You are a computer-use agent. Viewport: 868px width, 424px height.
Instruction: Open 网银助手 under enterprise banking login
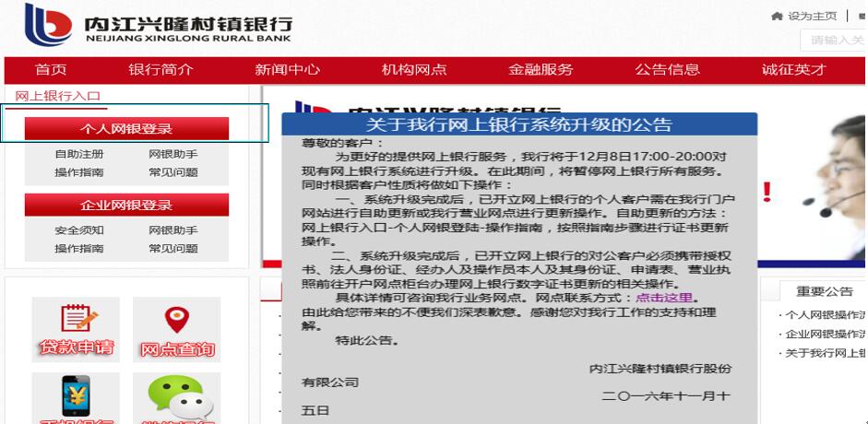point(173,230)
